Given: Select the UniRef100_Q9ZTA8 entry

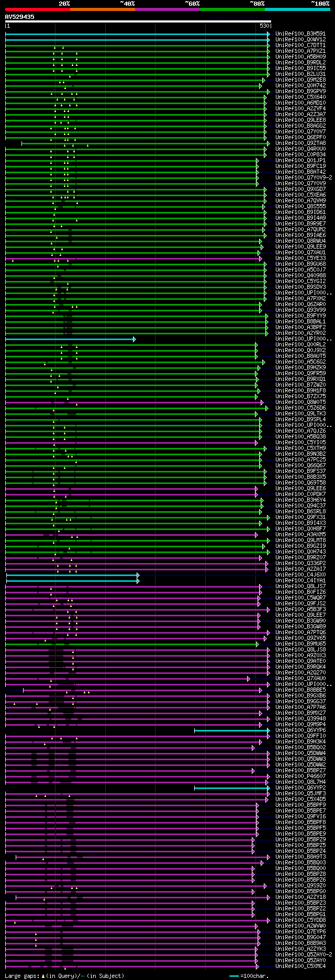Looking at the screenshot, I should tap(300, 143).
